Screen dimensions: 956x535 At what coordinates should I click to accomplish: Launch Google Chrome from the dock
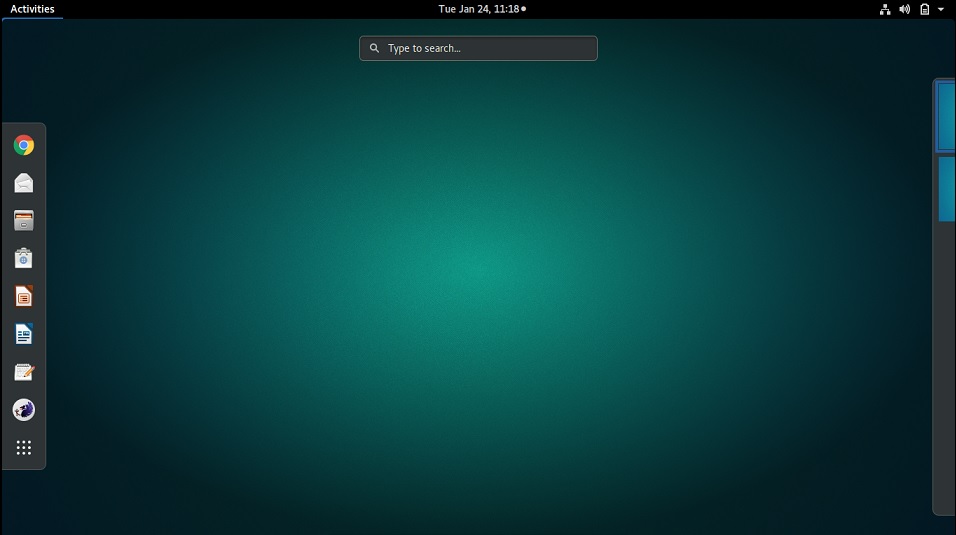24,146
